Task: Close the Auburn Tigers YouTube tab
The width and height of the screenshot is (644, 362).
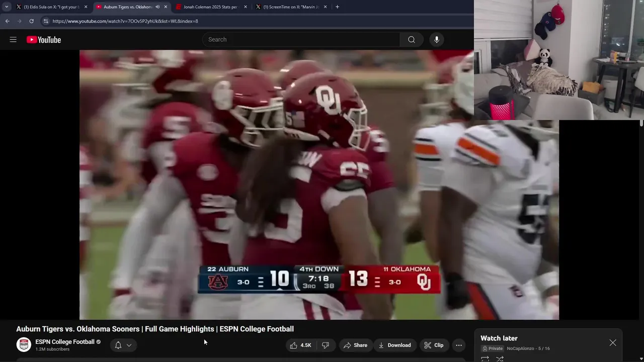Action: [x=166, y=7]
